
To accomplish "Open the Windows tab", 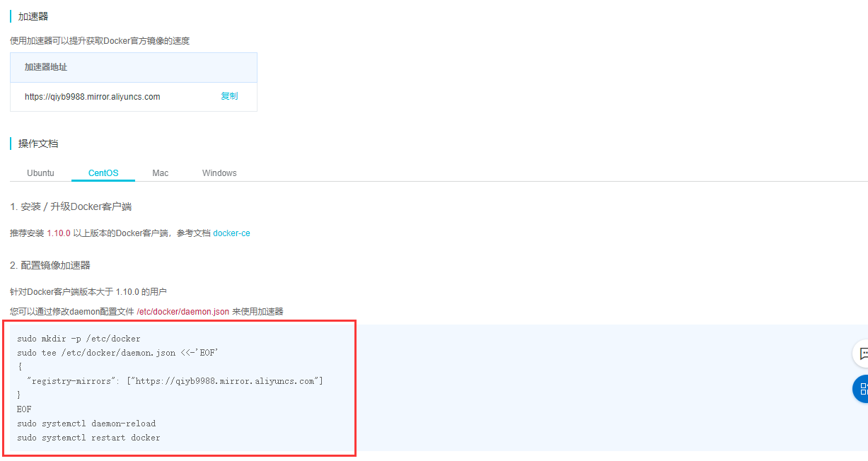I will click(219, 173).
